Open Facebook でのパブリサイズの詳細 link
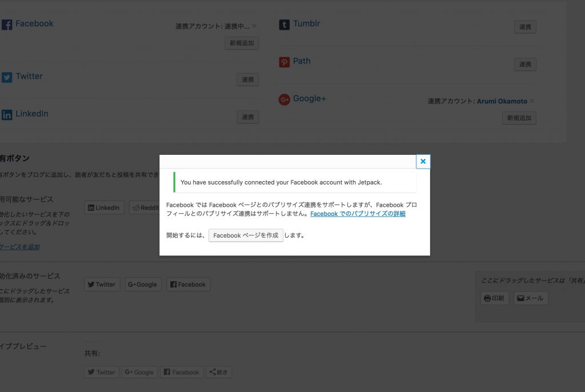Screen dimensions: 585x392 coord(358,214)
